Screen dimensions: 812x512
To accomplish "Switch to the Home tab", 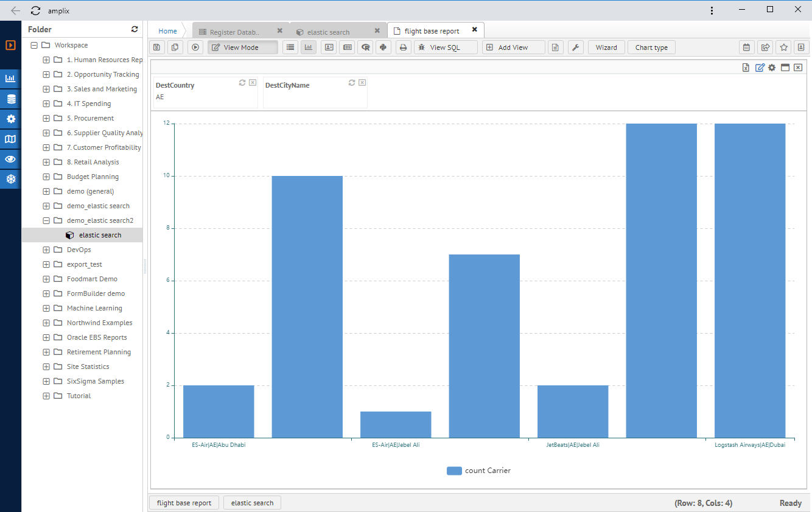I will pos(167,31).
